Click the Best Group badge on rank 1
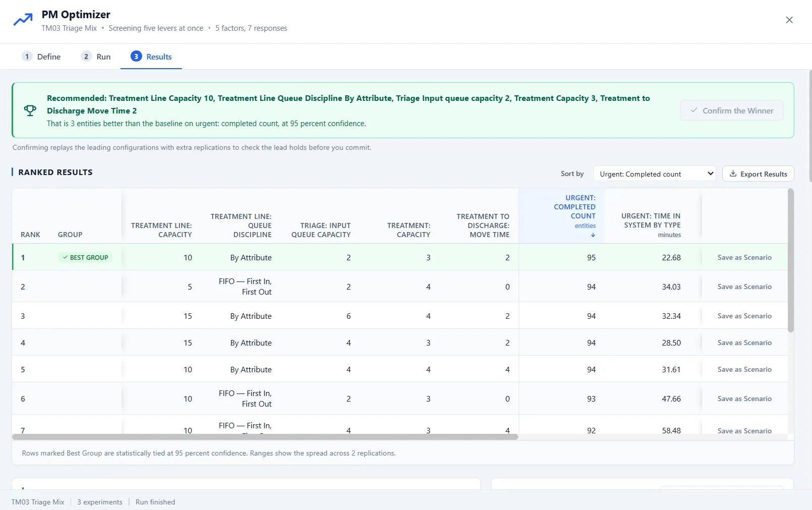Screen dimensions: 812x510 click(x=85, y=257)
